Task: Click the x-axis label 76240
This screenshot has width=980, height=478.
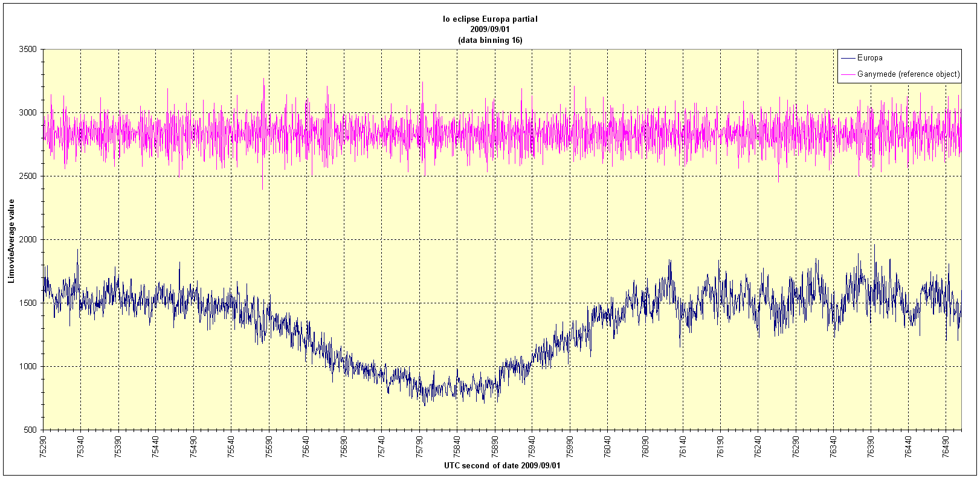Action: 758,446
